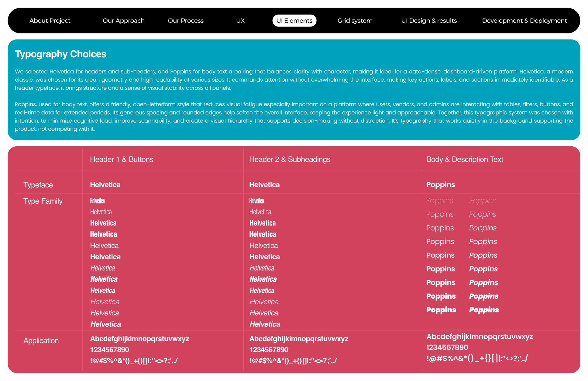This screenshot has height=381, width=588.
Task: Click Helvetica typeface under Header 2 column
Action: point(264,185)
